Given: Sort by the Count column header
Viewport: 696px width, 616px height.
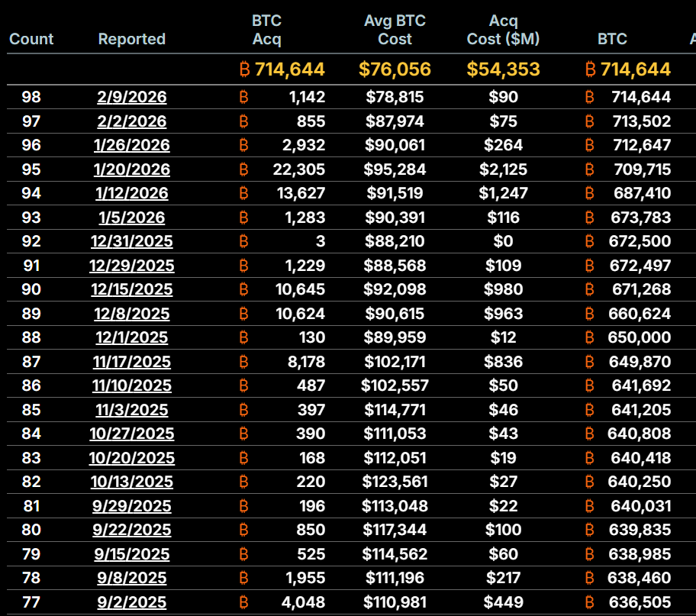Looking at the screenshot, I should coord(31,39).
